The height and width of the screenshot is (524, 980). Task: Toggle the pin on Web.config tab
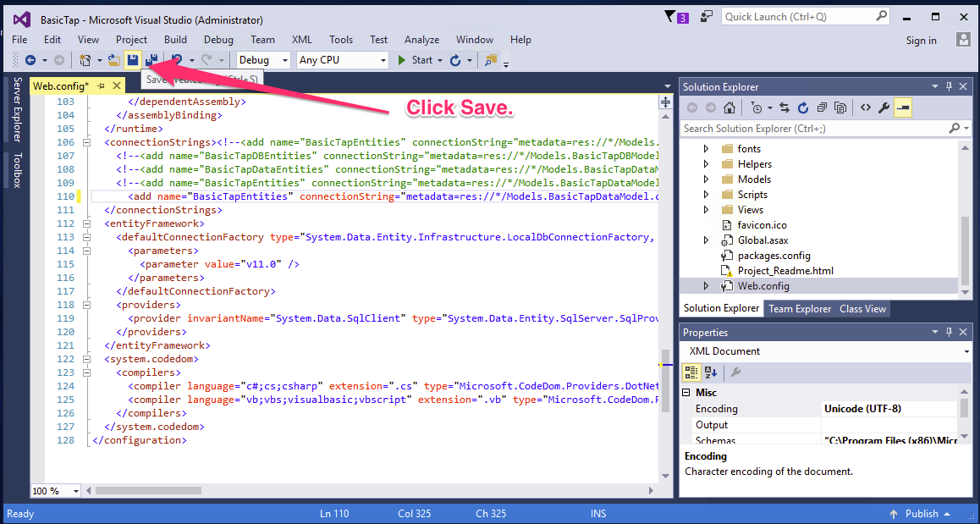pyautogui.click(x=101, y=85)
